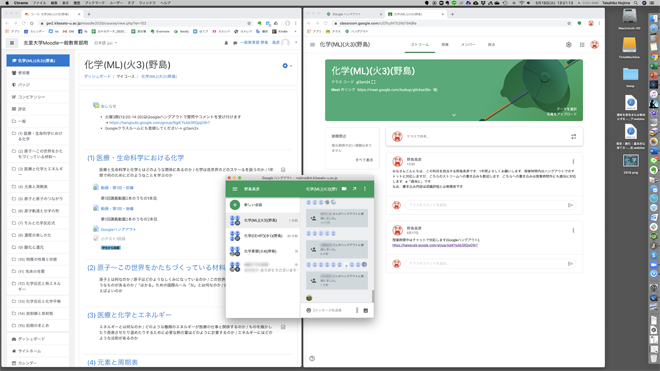The image size is (660, 371).
Task: Start video call in Hangouts header
Action: tap(344, 189)
